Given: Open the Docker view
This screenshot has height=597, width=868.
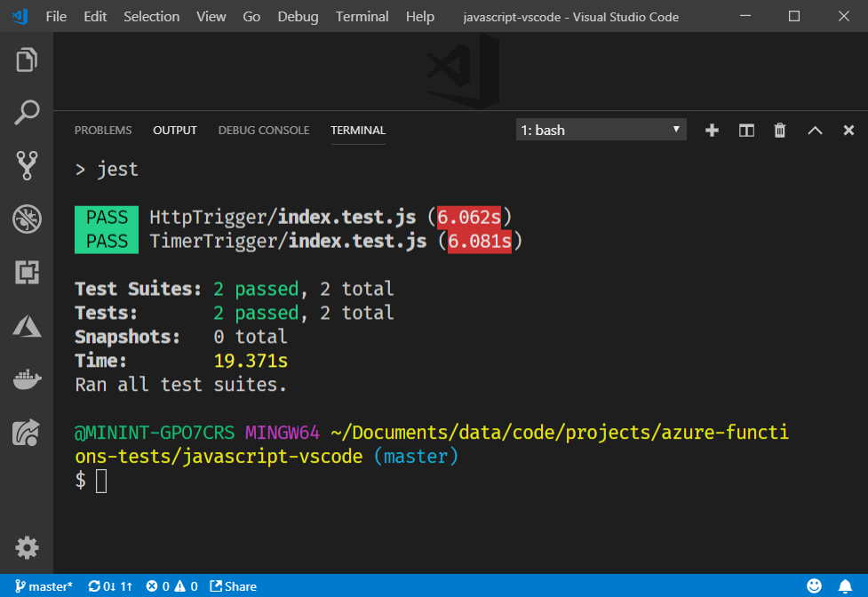Looking at the screenshot, I should [x=27, y=379].
